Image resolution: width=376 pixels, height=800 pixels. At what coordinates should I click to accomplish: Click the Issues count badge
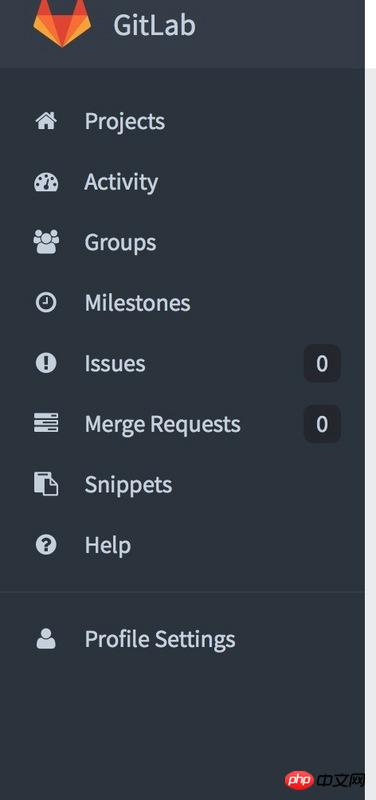322,363
